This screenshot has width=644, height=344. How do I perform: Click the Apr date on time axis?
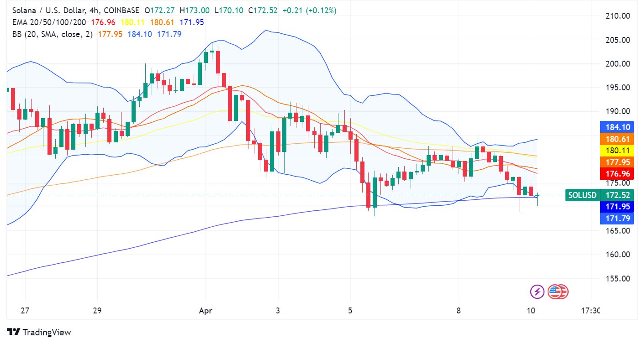[205, 311]
